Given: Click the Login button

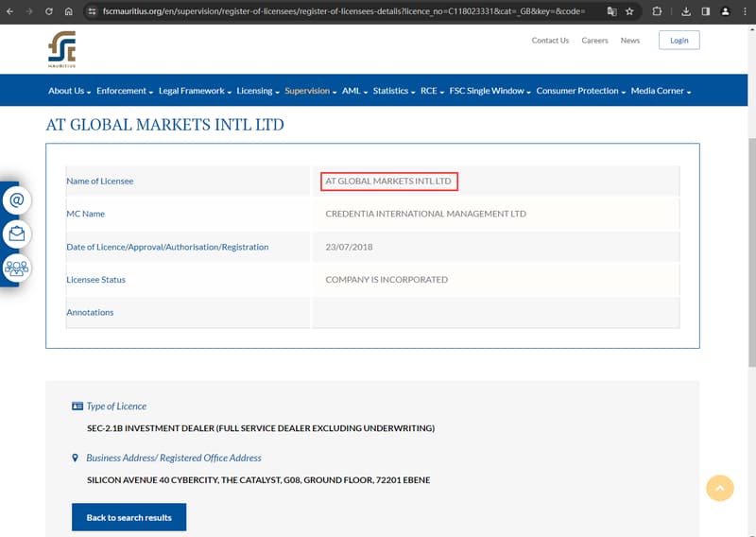Looking at the screenshot, I should point(679,41).
